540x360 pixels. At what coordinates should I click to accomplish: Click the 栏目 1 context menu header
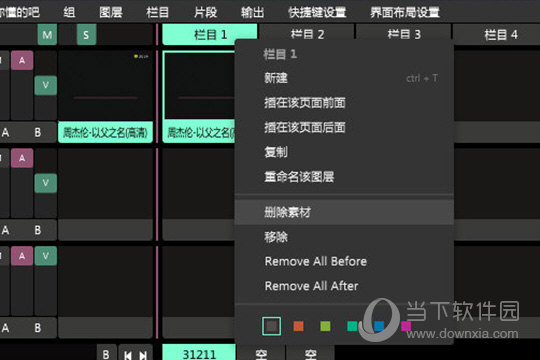[280, 54]
